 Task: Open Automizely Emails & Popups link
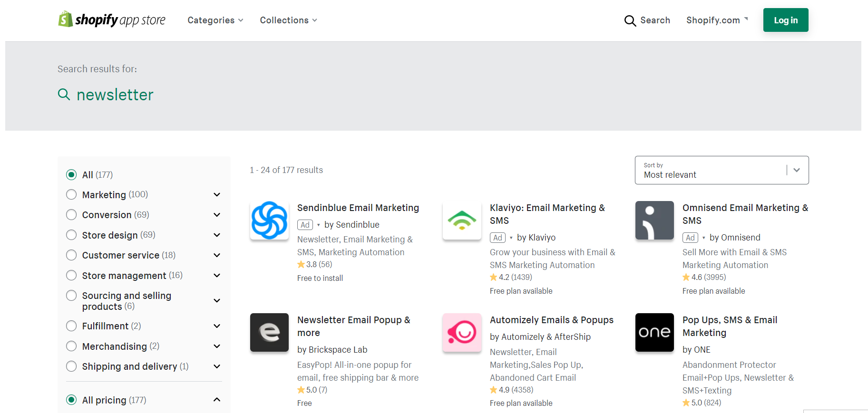pyautogui.click(x=552, y=320)
